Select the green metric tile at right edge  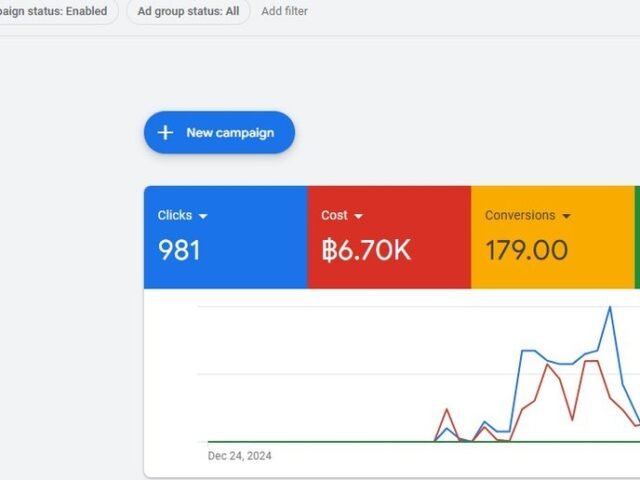click(x=636, y=237)
